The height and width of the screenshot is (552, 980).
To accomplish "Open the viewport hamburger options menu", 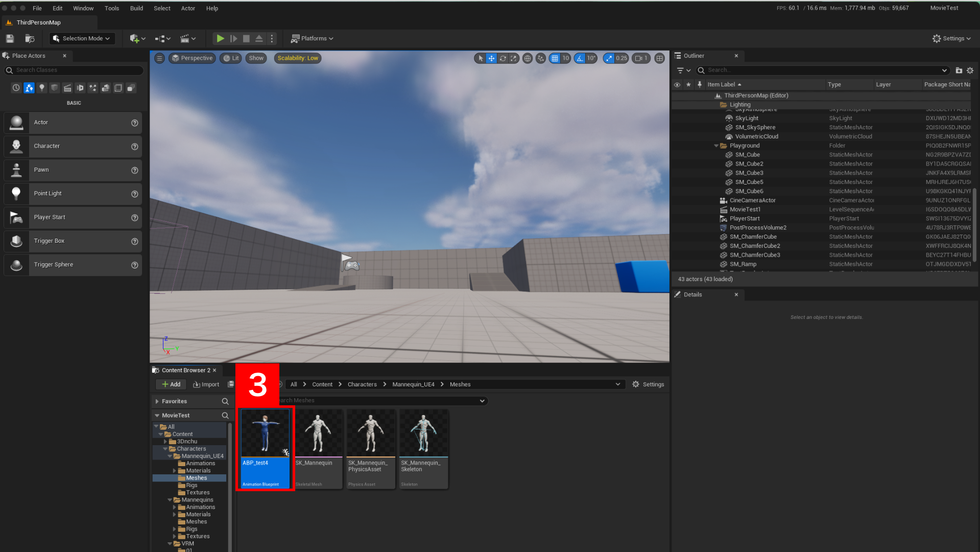I will [159, 58].
